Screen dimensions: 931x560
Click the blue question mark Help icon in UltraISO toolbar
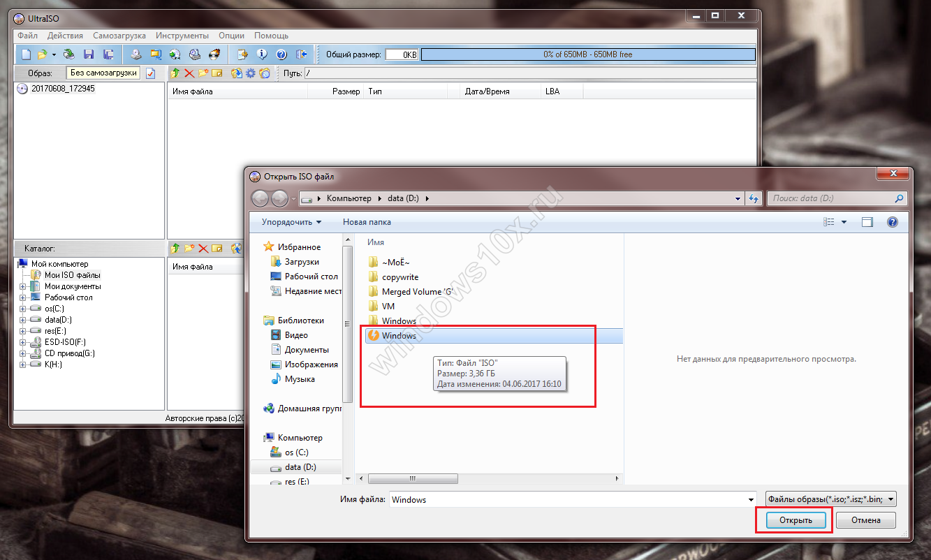[x=281, y=54]
